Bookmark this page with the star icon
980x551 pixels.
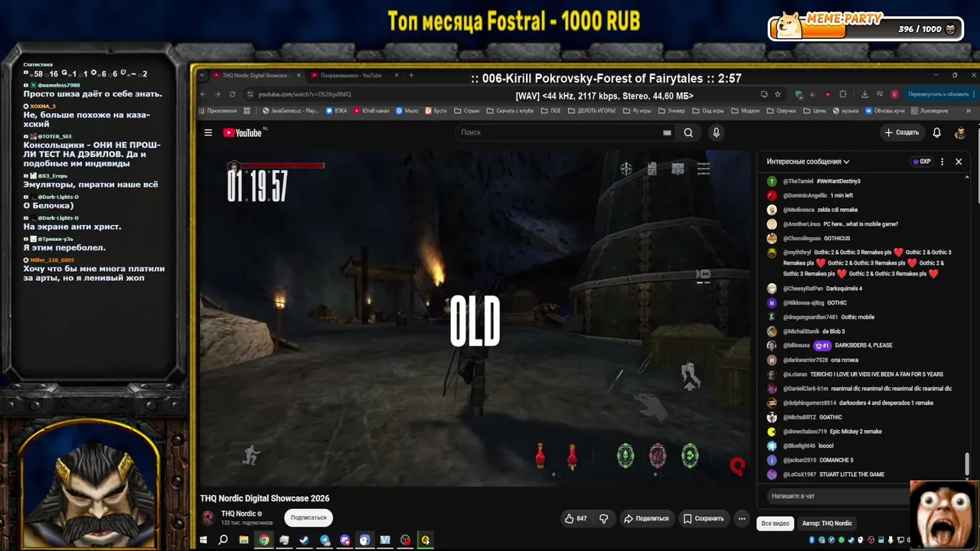pyautogui.click(x=778, y=94)
